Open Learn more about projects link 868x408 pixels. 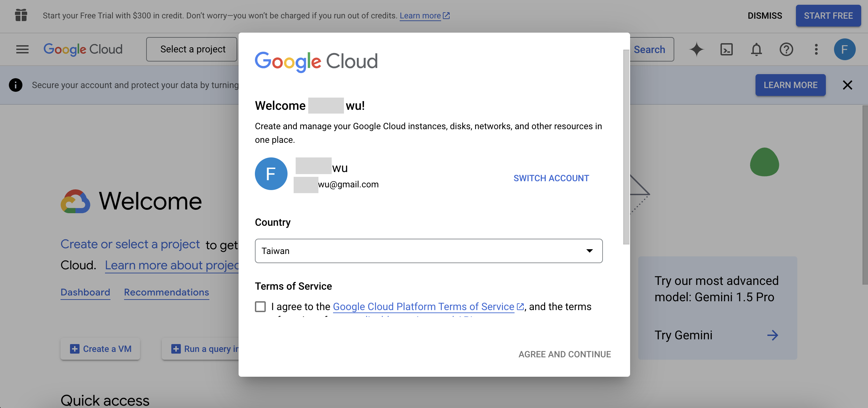[x=172, y=265]
